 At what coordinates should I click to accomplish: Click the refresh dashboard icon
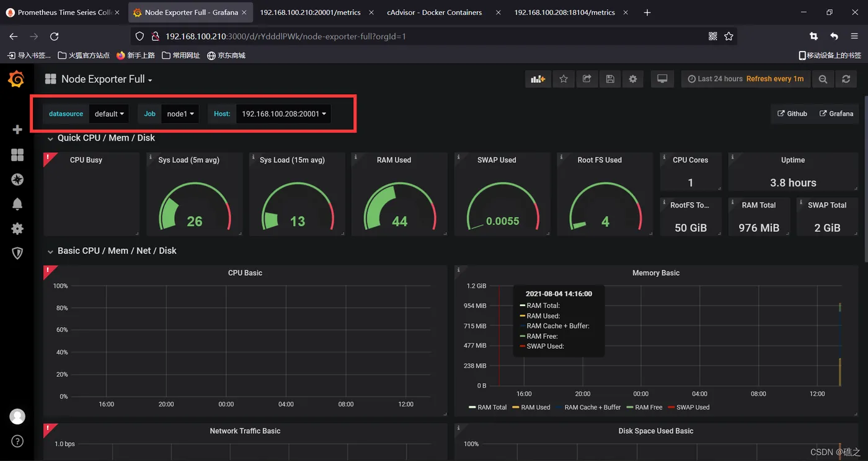(846, 79)
